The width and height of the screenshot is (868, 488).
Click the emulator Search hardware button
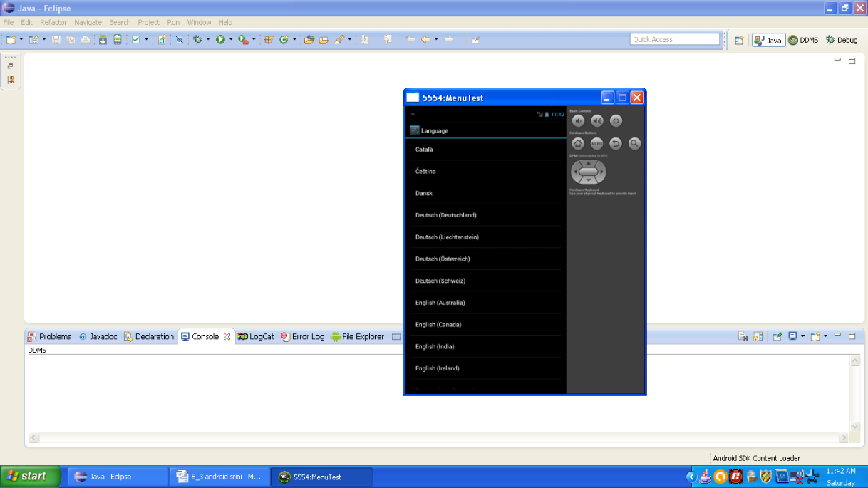(634, 144)
